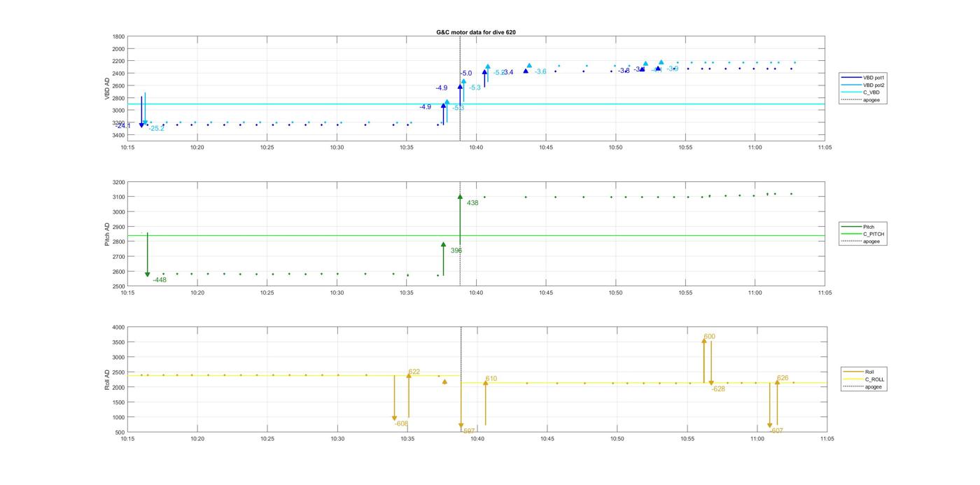Click the '500' tick on the Roll y-axis

point(120,432)
